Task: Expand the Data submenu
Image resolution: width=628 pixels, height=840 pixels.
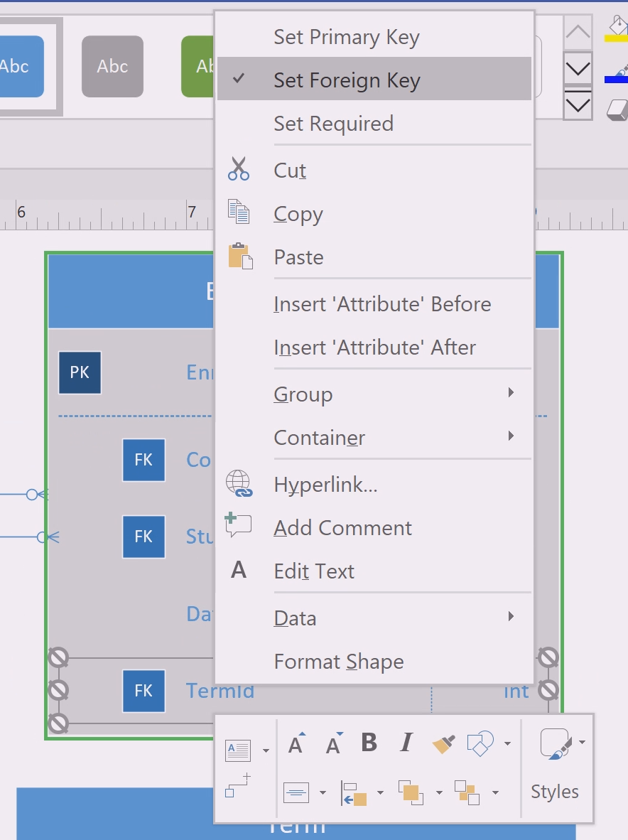Action: [x=374, y=618]
